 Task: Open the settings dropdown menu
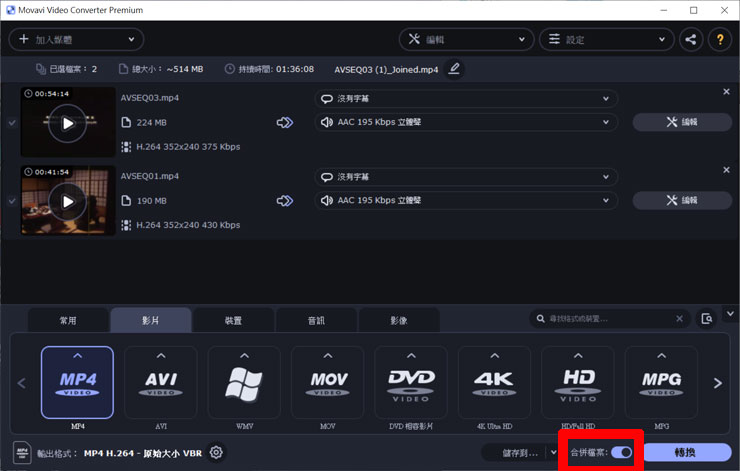pos(606,39)
